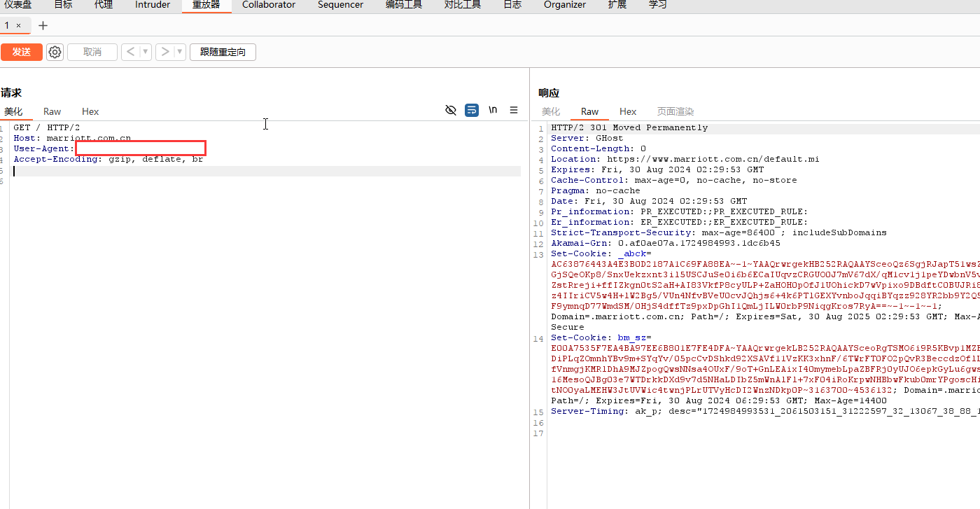Open the 日志 logger tab
Viewport: 980px width, 509px height.
point(512,4)
